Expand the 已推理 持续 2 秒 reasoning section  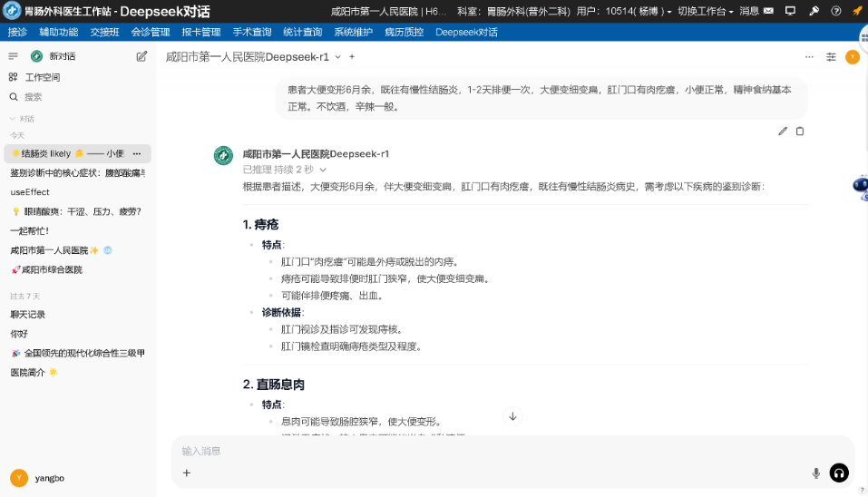click(285, 170)
